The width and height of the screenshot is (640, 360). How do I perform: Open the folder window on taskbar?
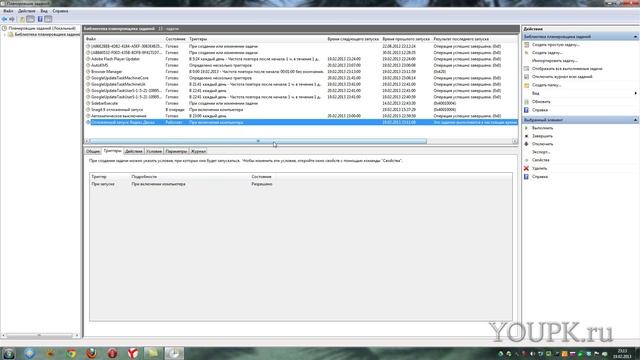tap(153, 353)
